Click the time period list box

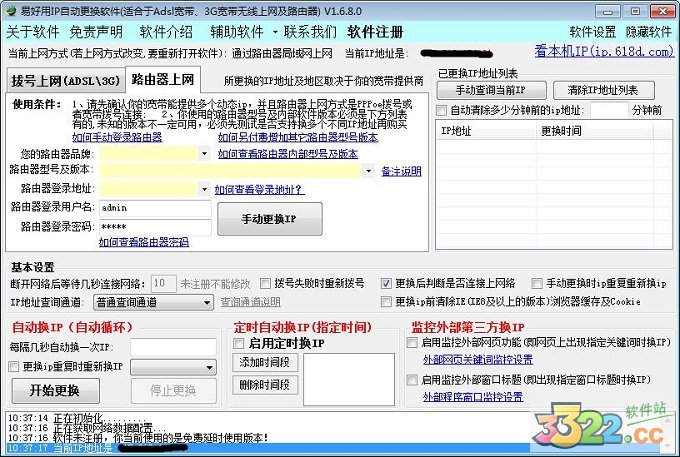point(349,379)
